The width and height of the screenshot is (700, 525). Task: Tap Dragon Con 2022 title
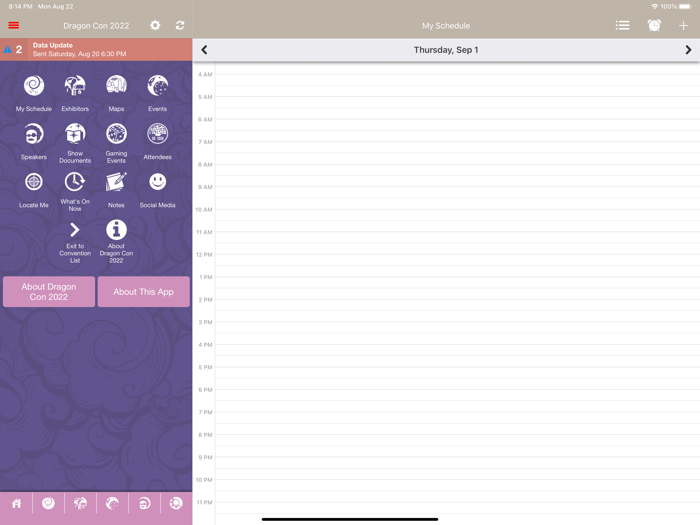tap(96, 26)
